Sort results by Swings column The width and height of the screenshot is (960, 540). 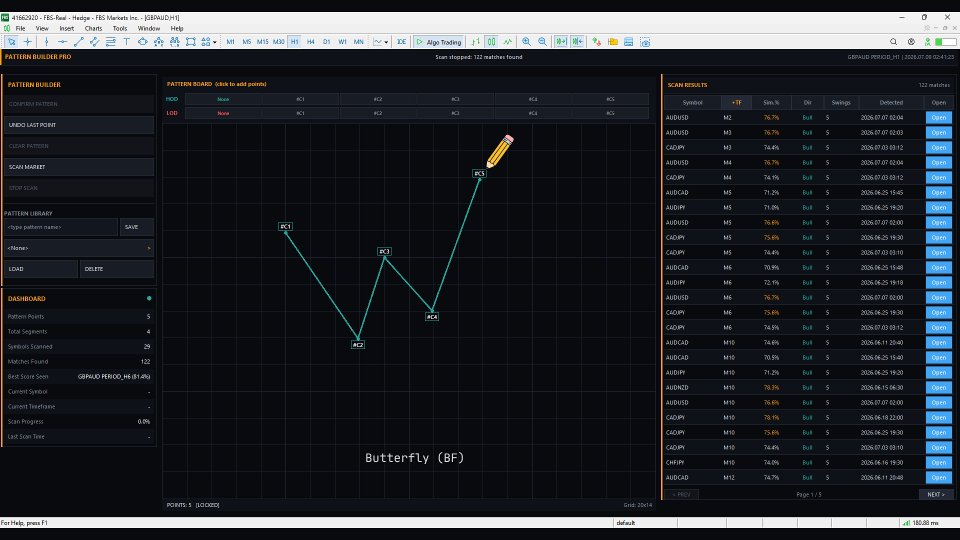point(841,103)
